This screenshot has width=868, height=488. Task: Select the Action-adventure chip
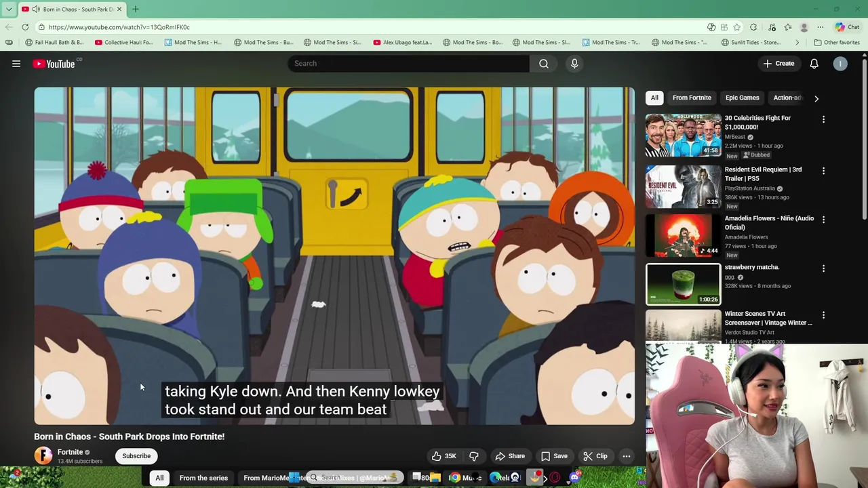[787, 98]
